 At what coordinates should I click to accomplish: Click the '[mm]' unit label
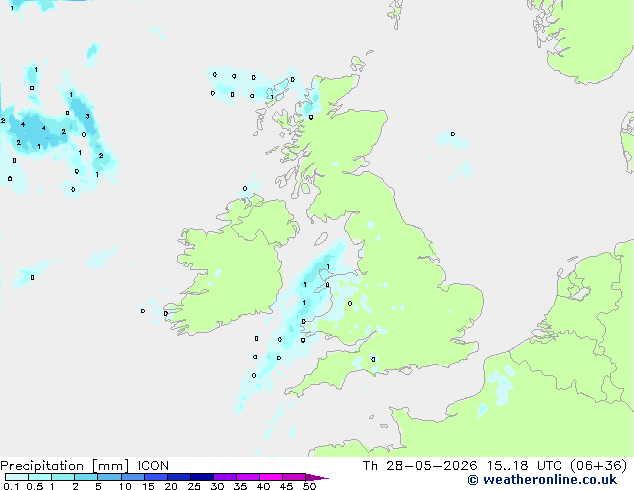[110, 466]
